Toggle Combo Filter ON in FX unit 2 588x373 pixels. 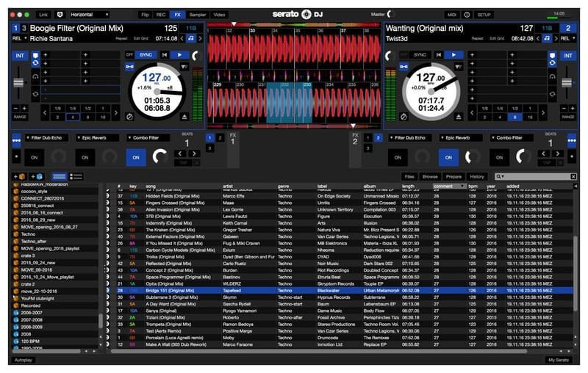pyautogui.click(x=500, y=157)
